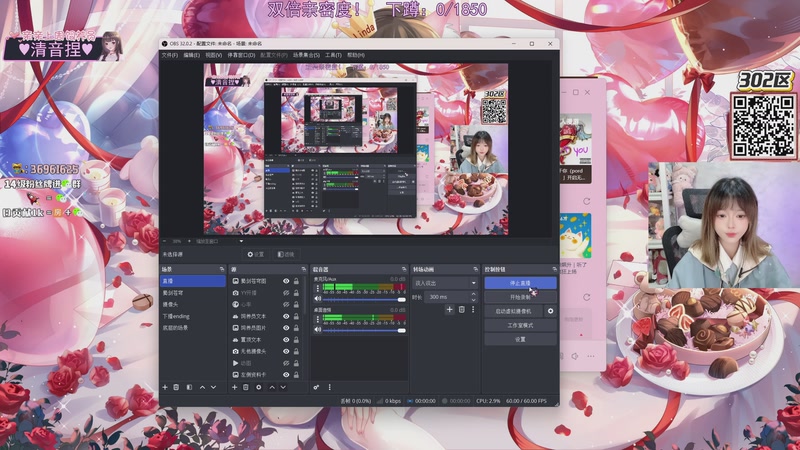Decrease transition duration with down arrow
The height and width of the screenshot is (450, 800).
coord(473,299)
